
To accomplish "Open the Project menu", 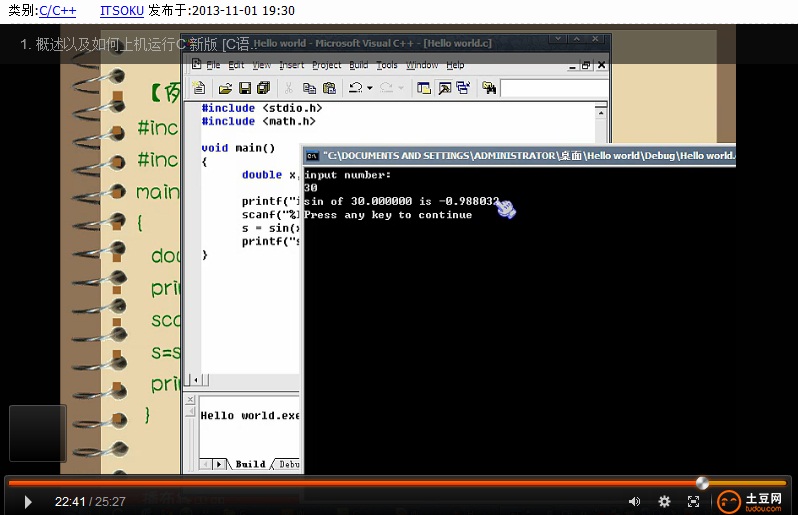I will [x=326, y=65].
